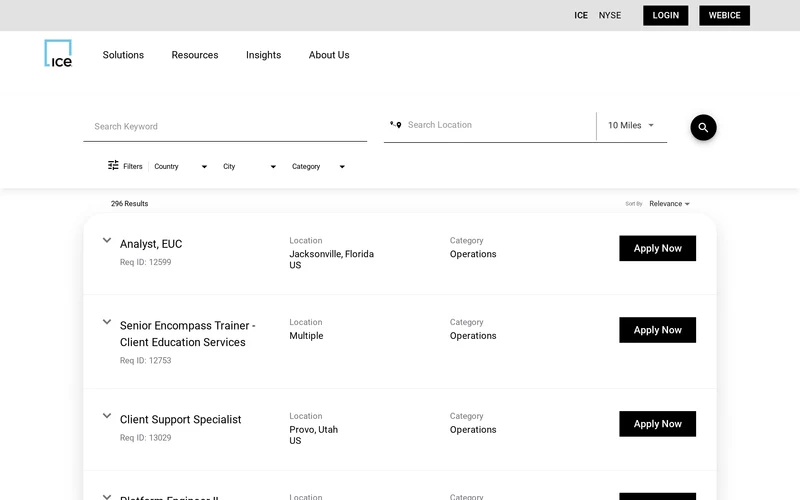Viewport: 800px width, 500px height.
Task: Open the Country filter dropdown
Action: click(x=181, y=166)
